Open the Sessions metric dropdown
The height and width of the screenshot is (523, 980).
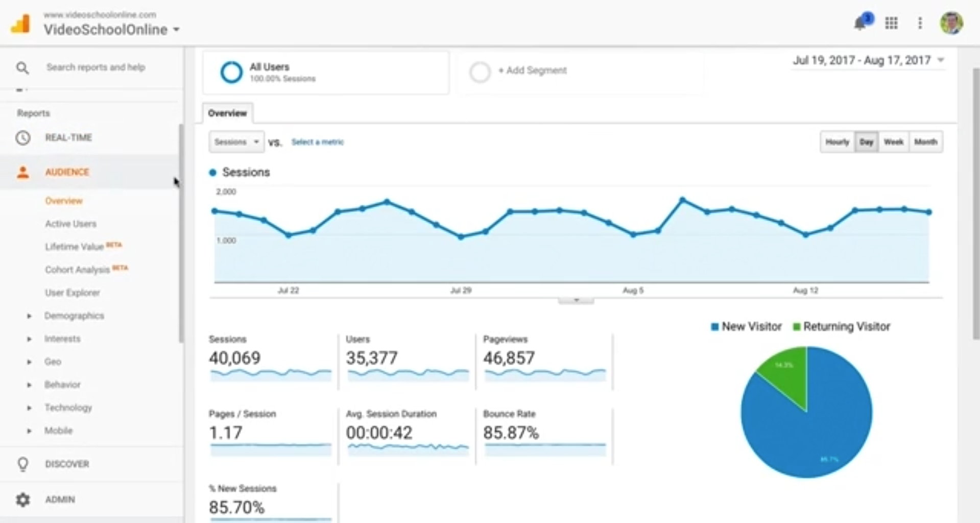pyautogui.click(x=236, y=142)
